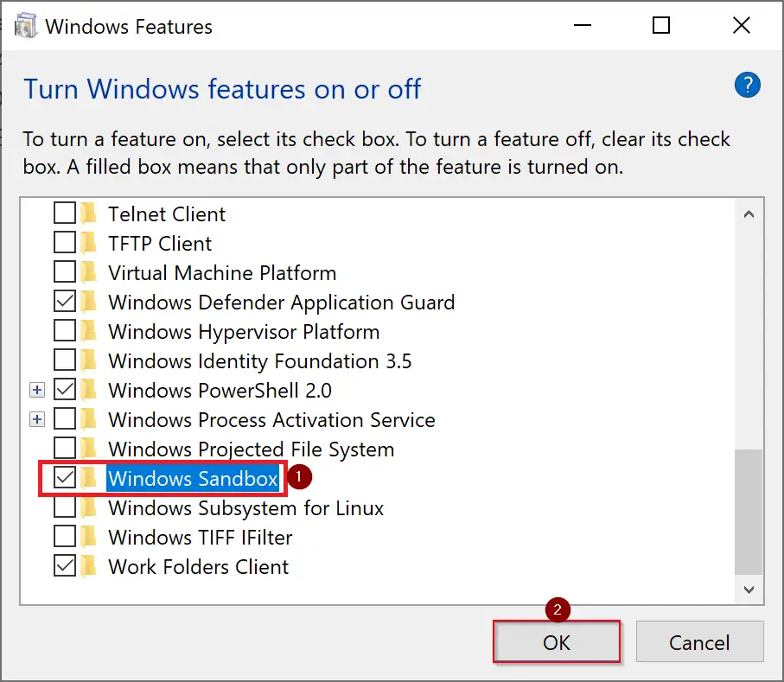Click the Windows Defender Application Guard folder icon
784x682 pixels.
click(88, 302)
